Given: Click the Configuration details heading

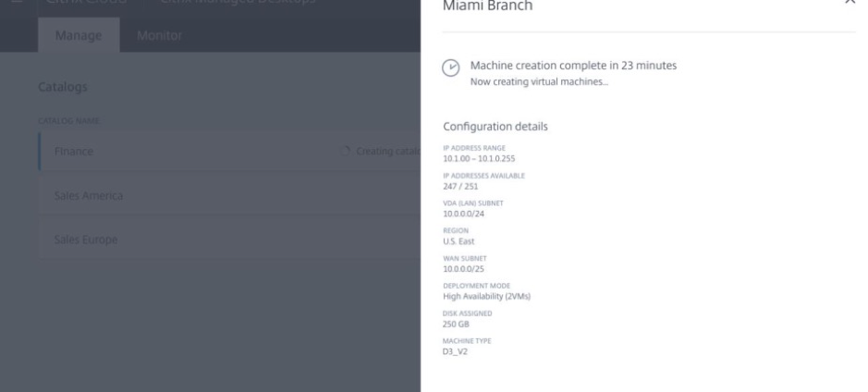Looking at the screenshot, I should 495,127.
